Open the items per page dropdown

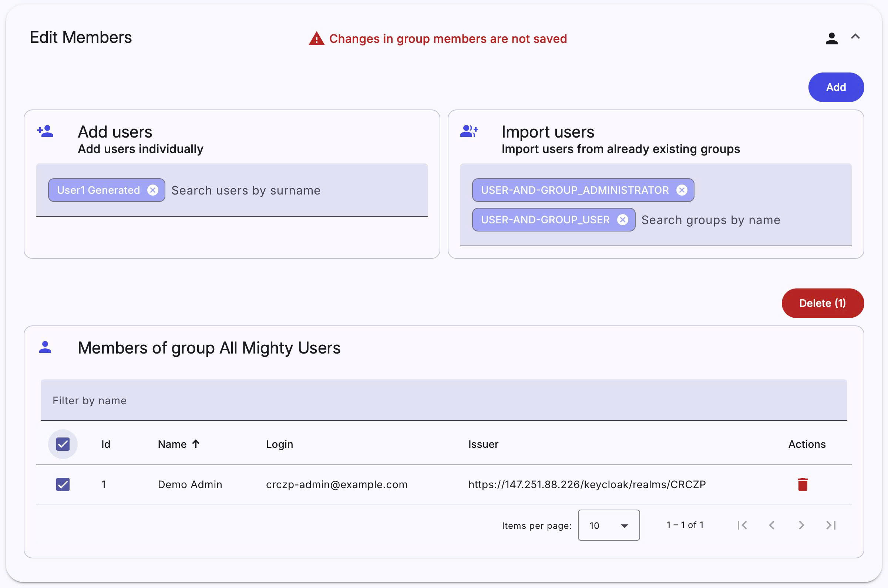pos(608,526)
